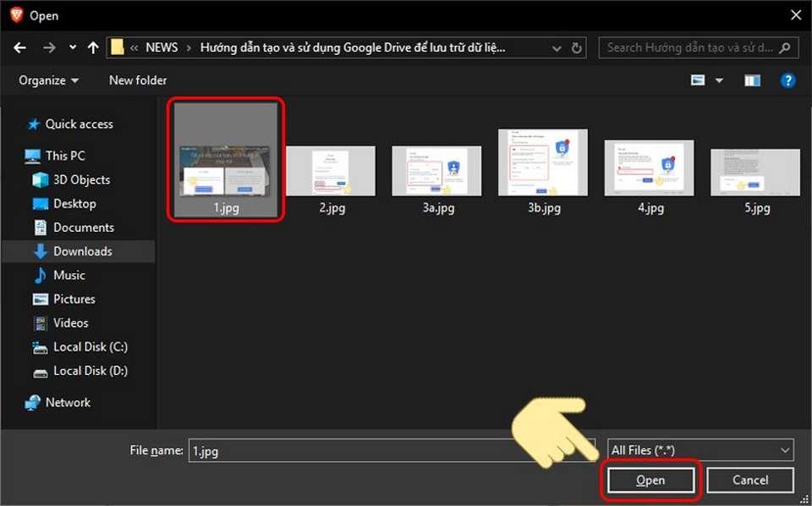Click the File name input field
The width and height of the screenshot is (812, 506).
coord(393,451)
